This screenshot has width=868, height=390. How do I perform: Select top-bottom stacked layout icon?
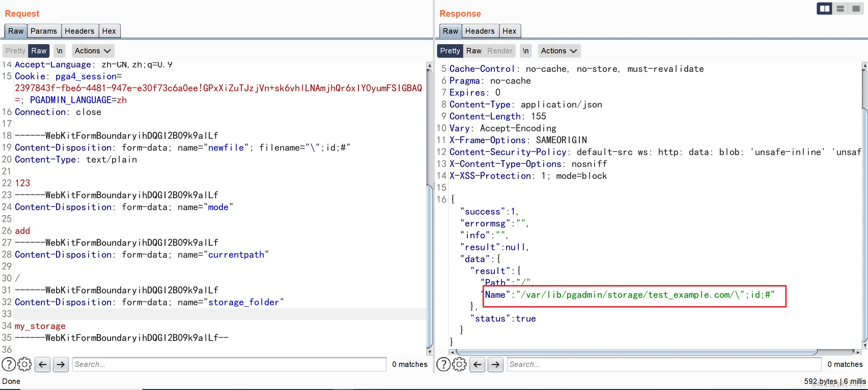[x=840, y=8]
